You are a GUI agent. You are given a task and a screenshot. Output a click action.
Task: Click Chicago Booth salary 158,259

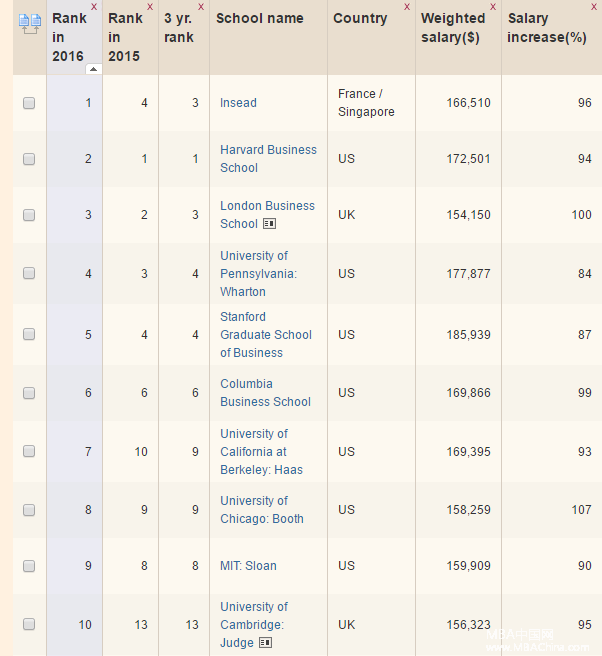coord(468,510)
